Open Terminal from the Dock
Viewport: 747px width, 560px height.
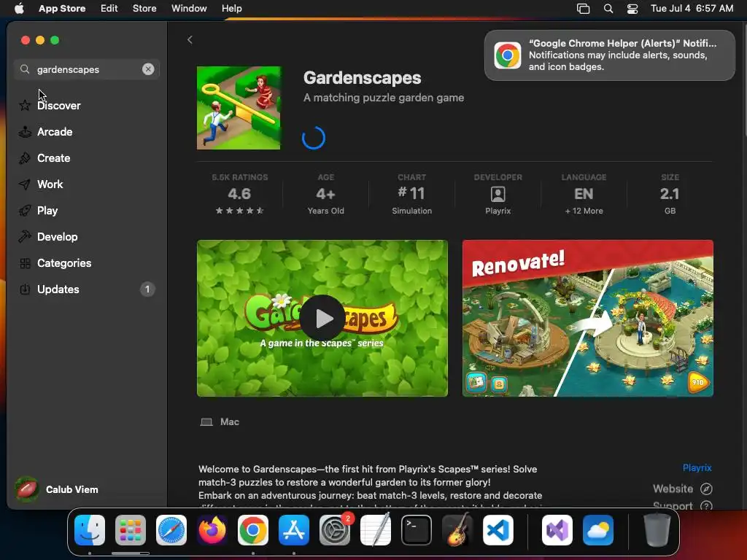(417, 530)
